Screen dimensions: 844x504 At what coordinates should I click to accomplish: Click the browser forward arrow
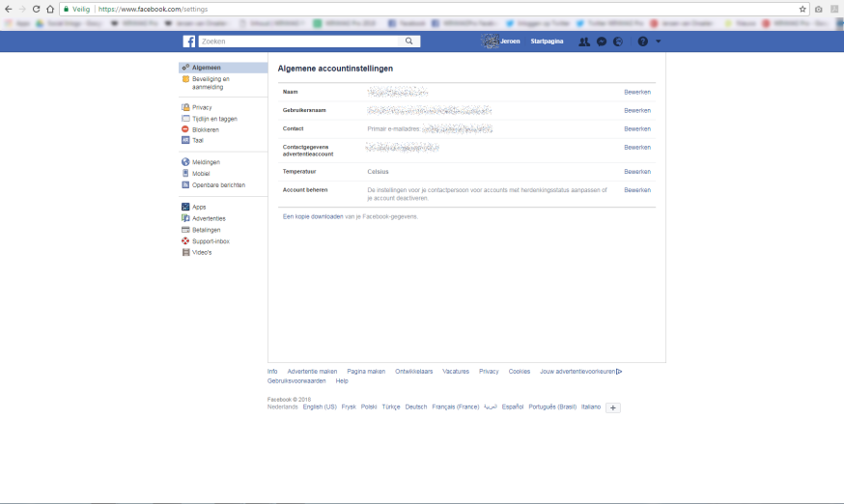(x=22, y=9)
